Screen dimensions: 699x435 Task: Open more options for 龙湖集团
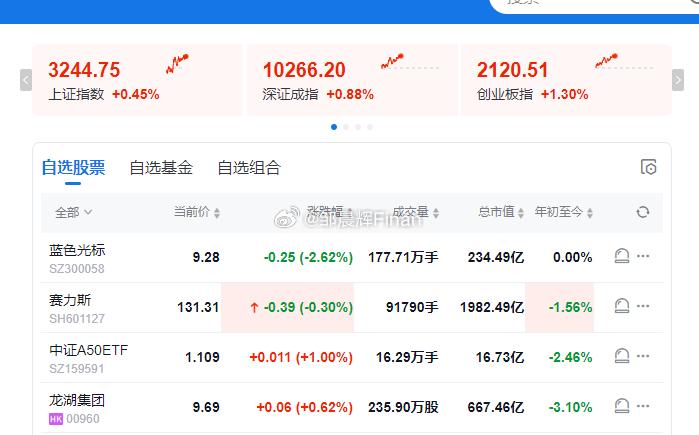(643, 406)
